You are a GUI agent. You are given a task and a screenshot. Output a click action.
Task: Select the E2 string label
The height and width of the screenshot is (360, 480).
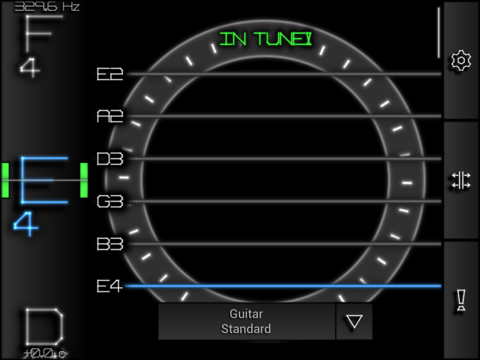[110, 74]
